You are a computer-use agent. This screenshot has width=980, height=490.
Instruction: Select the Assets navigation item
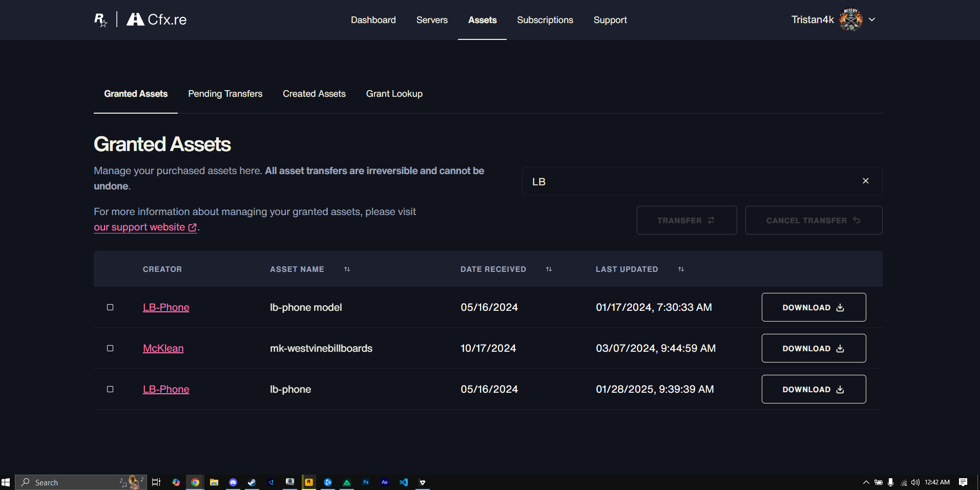(x=482, y=20)
